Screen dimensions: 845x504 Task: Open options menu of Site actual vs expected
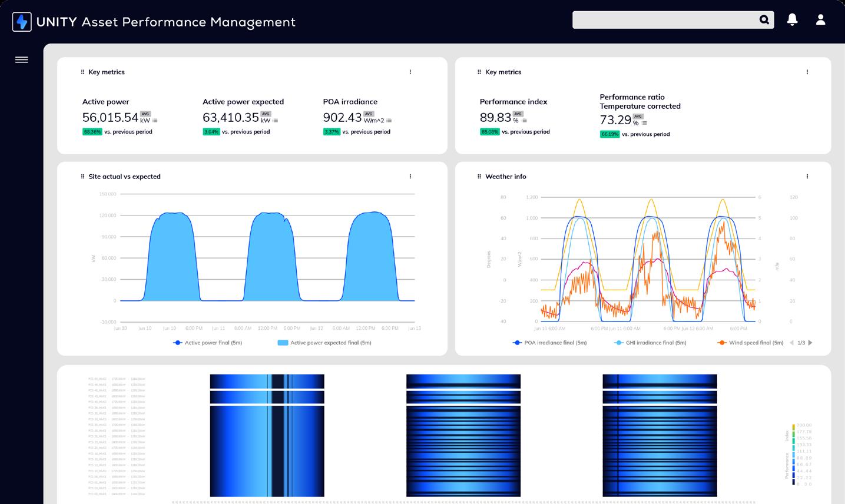pyautogui.click(x=410, y=176)
